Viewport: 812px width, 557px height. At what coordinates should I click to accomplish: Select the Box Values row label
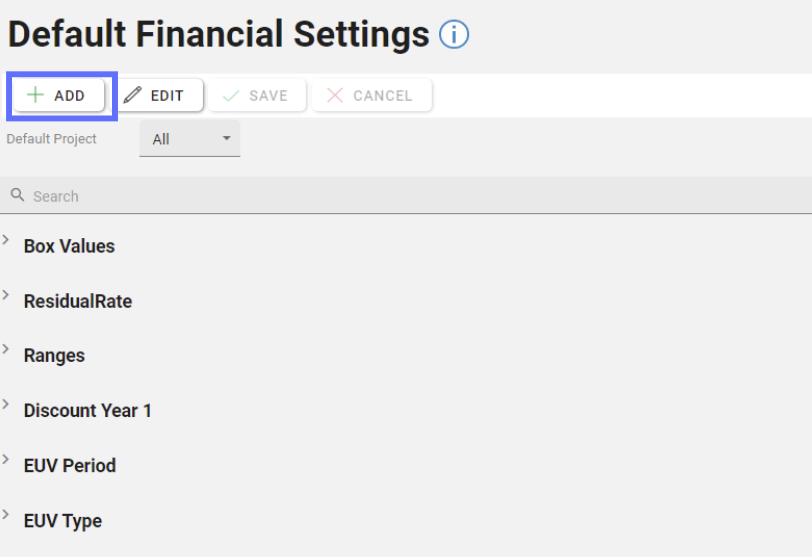[x=69, y=246]
